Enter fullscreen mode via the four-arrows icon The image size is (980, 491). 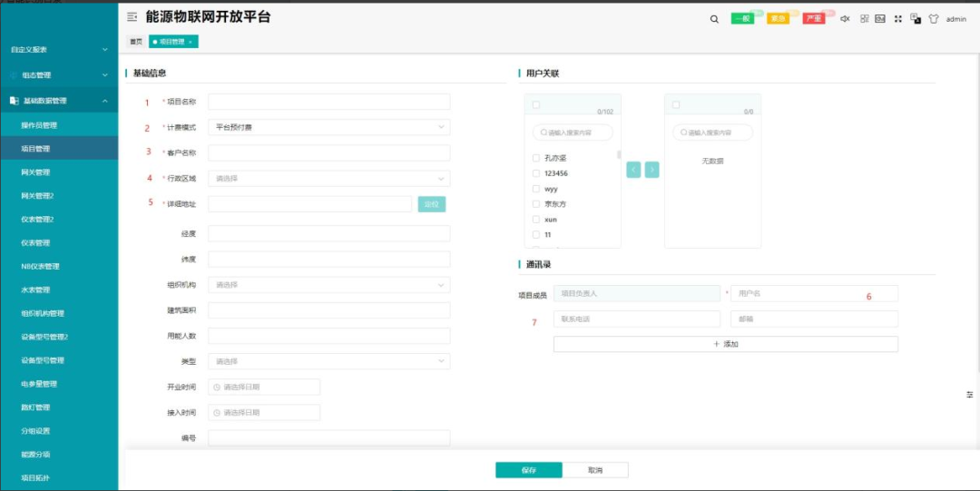[x=898, y=19]
